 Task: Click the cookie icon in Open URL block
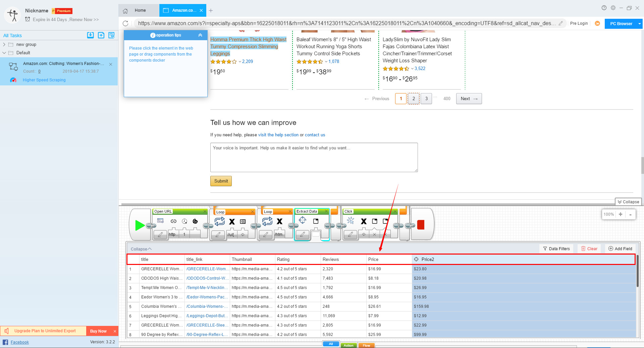point(195,221)
